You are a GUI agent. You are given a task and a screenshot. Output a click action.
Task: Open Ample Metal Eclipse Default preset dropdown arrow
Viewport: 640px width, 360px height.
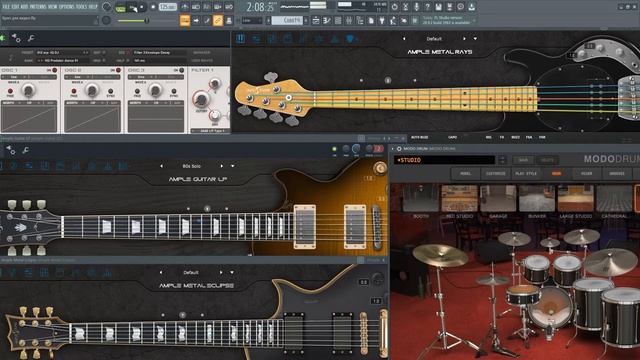[232, 272]
